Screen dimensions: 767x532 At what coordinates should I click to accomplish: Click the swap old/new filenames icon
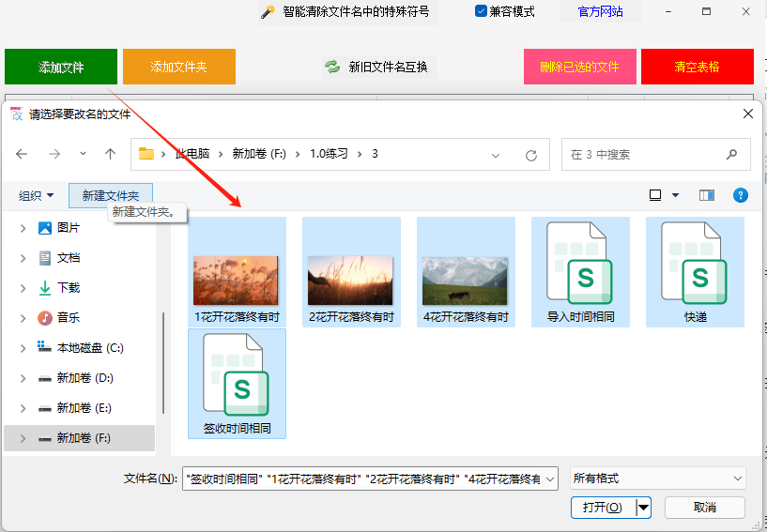(x=332, y=67)
